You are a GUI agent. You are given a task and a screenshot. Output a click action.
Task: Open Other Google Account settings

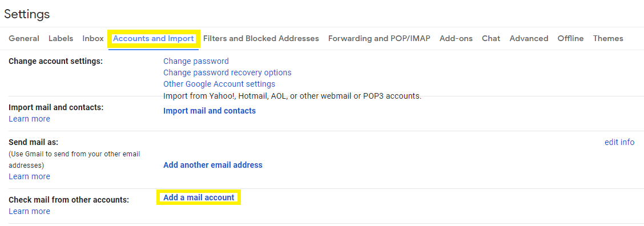[x=219, y=84]
